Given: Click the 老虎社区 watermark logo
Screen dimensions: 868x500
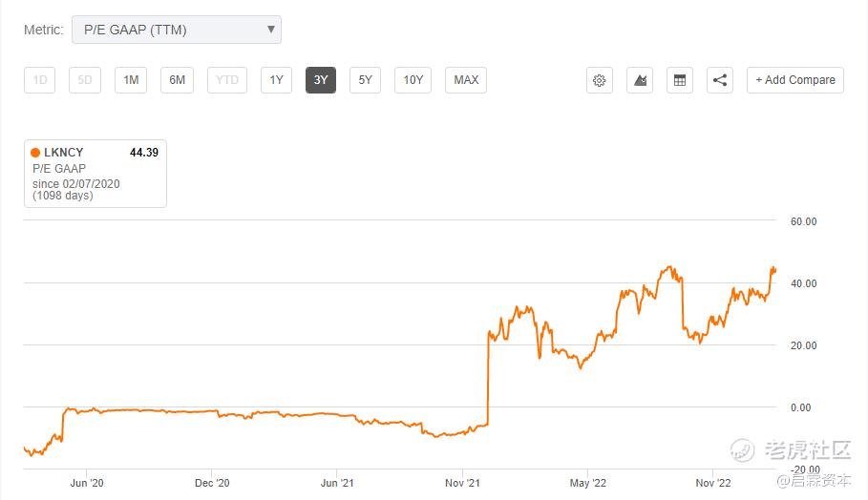Looking at the screenshot, I should (793, 450).
